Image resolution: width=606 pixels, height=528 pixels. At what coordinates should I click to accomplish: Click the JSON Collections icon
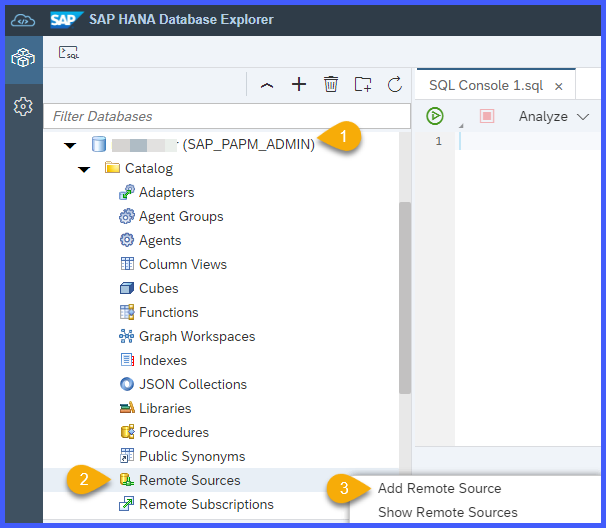pyautogui.click(x=127, y=384)
